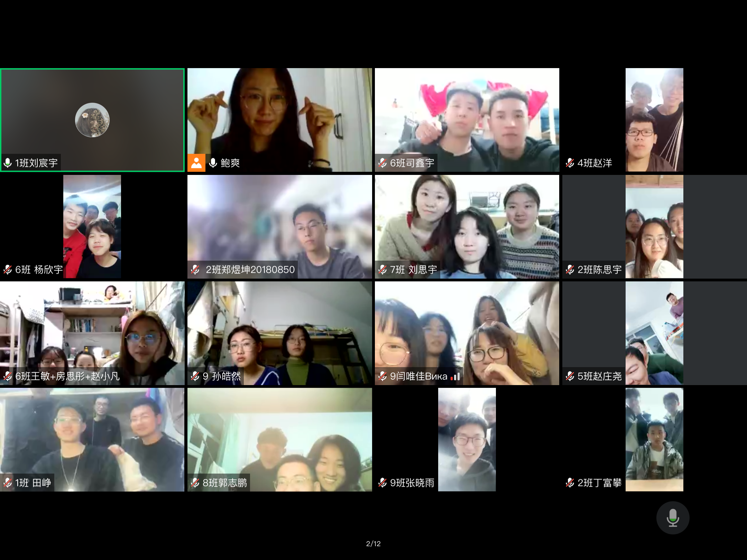The width and height of the screenshot is (747, 560).
Task: Click the name label 1班 田峥
Action: click(x=33, y=483)
